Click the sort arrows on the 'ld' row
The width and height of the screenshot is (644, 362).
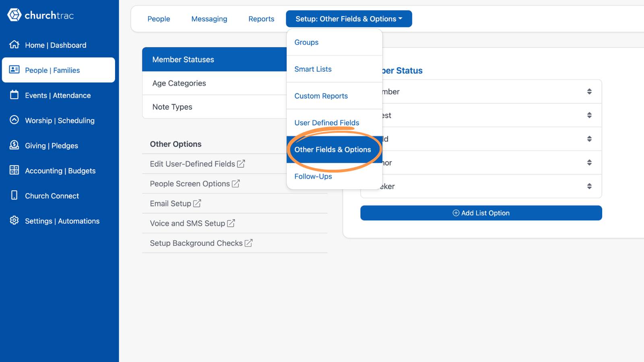pos(589,139)
